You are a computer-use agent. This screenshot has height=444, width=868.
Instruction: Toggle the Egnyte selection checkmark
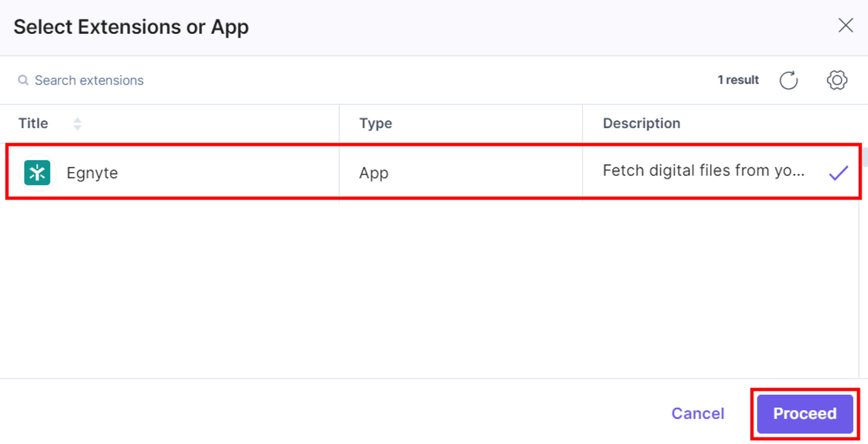838,173
